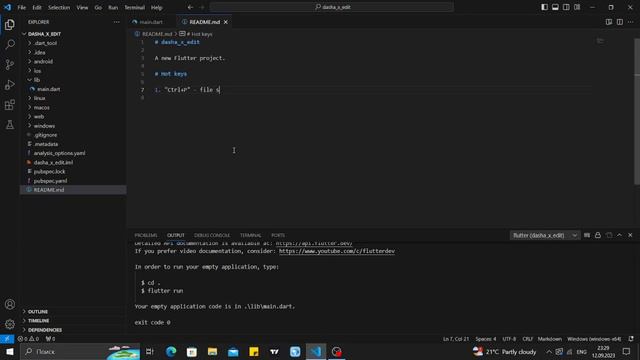Toggle the bottom panel layout icon

coord(555,7)
